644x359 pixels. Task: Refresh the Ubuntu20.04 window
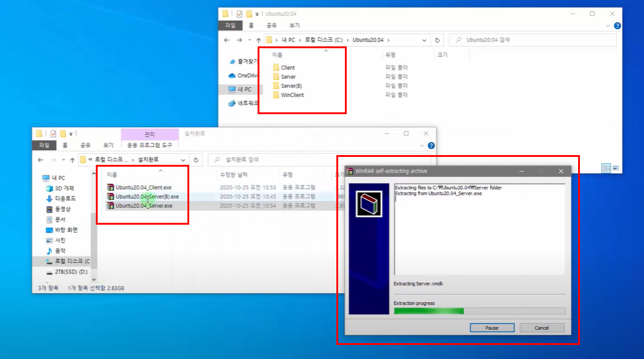tap(438, 40)
